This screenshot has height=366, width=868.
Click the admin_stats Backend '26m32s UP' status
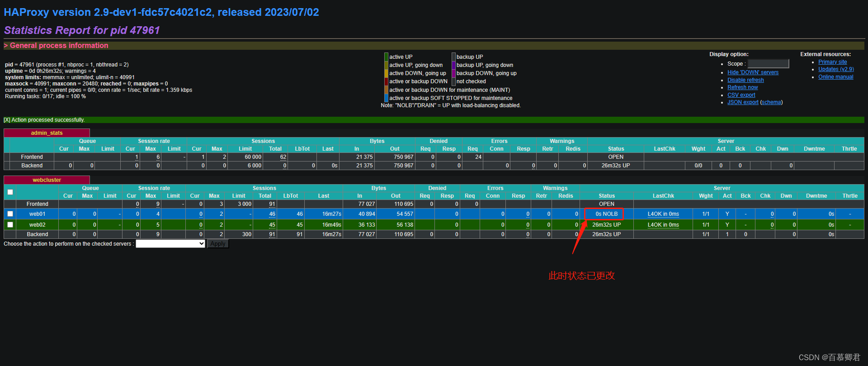click(x=615, y=166)
